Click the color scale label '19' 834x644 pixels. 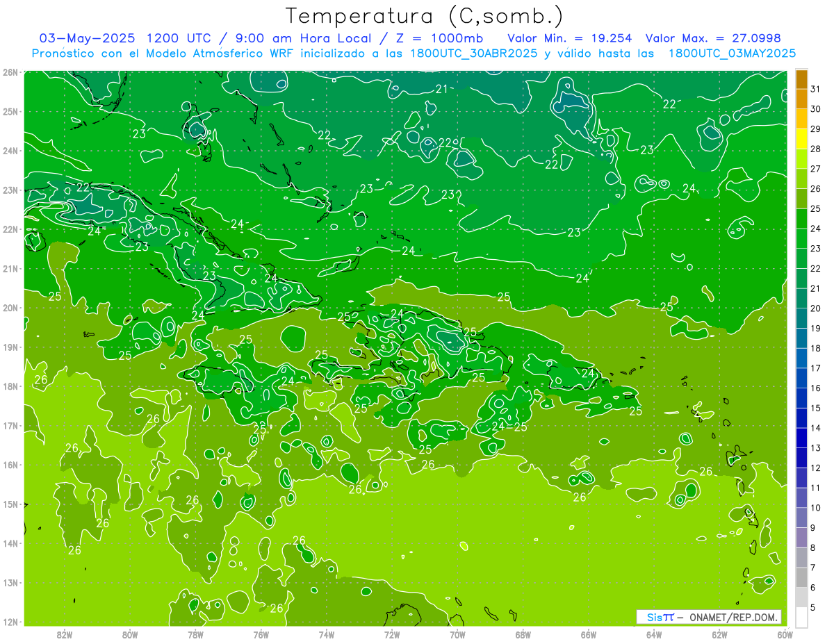click(816, 328)
